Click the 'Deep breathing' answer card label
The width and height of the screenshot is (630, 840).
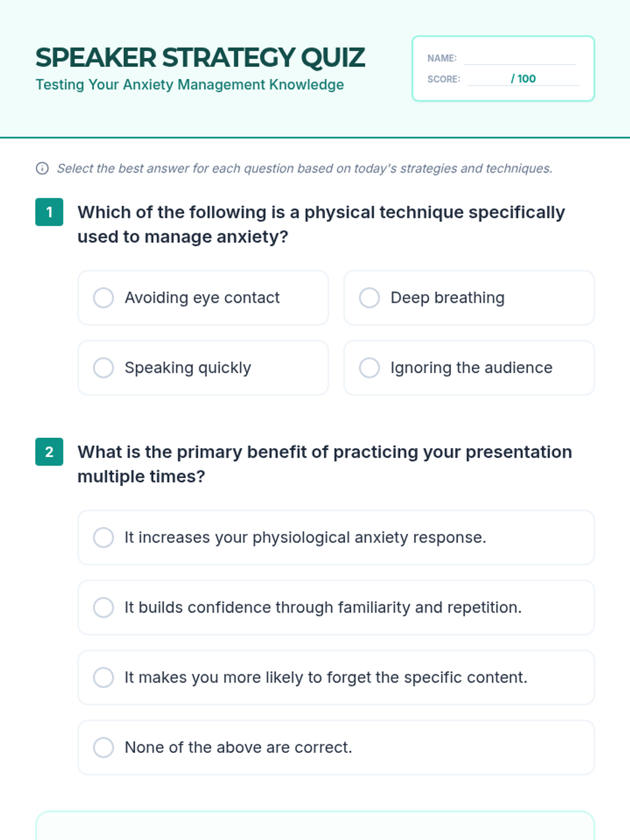coord(447,298)
